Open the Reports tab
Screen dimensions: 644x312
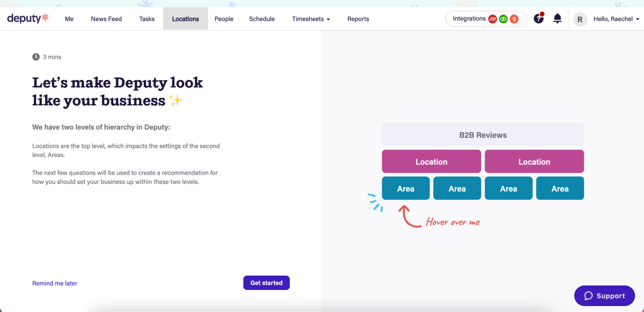tap(358, 19)
